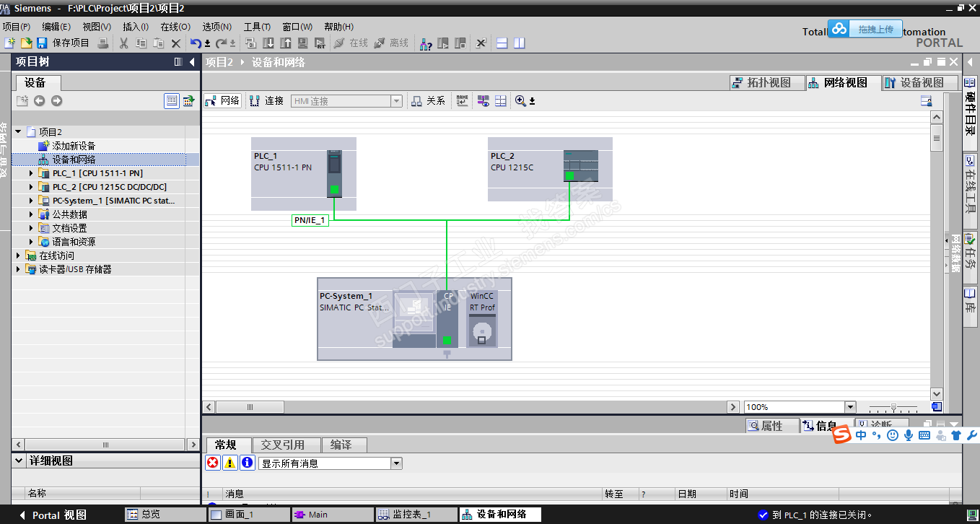980x524 pixels.
Task: Click the cut scissors icon
Action: click(123, 43)
